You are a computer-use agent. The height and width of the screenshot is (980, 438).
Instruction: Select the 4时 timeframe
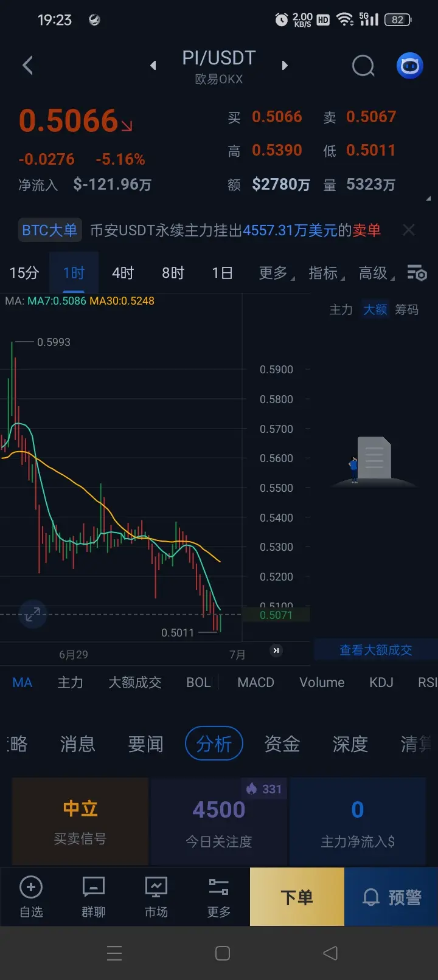(x=123, y=273)
